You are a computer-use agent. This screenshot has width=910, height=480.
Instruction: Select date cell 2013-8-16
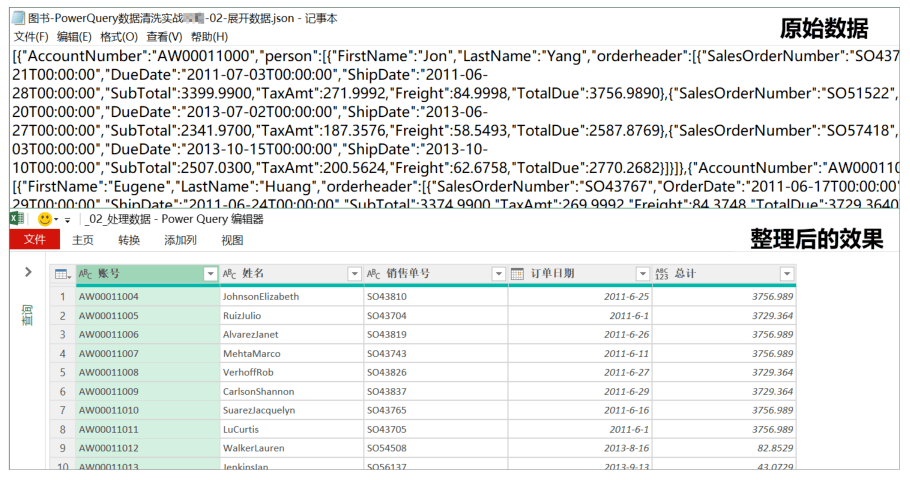click(580, 448)
